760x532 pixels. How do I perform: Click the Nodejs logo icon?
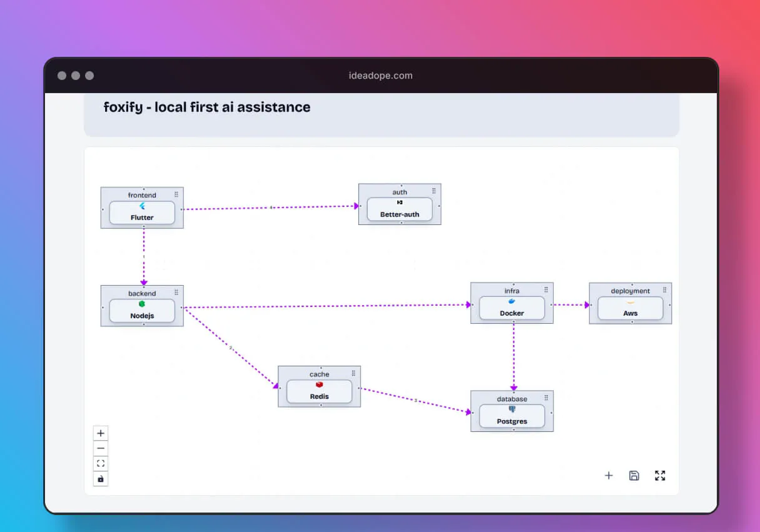(x=142, y=304)
